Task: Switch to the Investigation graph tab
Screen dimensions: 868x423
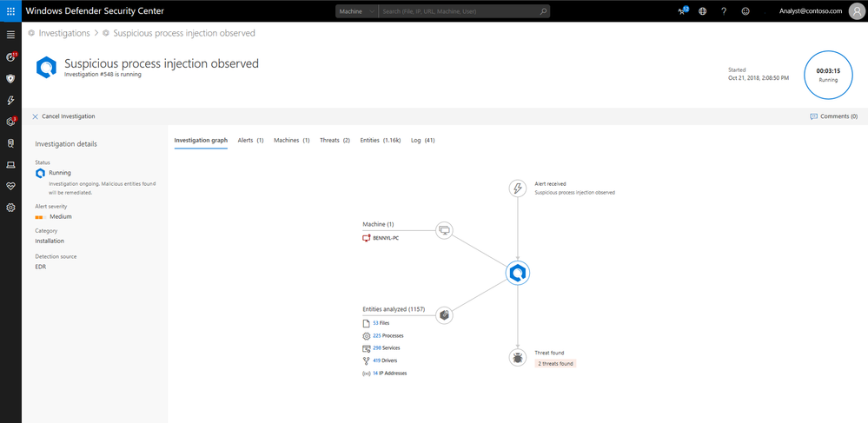Action: click(x=201, y=141)
